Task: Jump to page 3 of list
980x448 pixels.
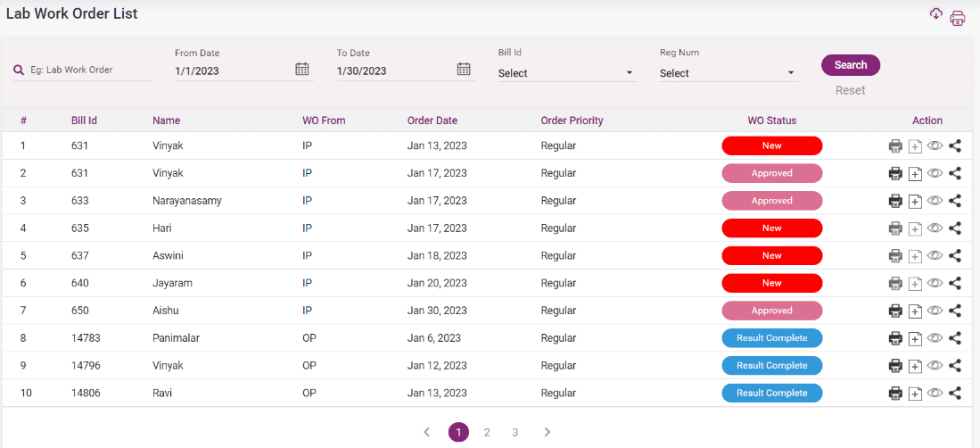Action: pyautogui.click(x=515, y=432)
